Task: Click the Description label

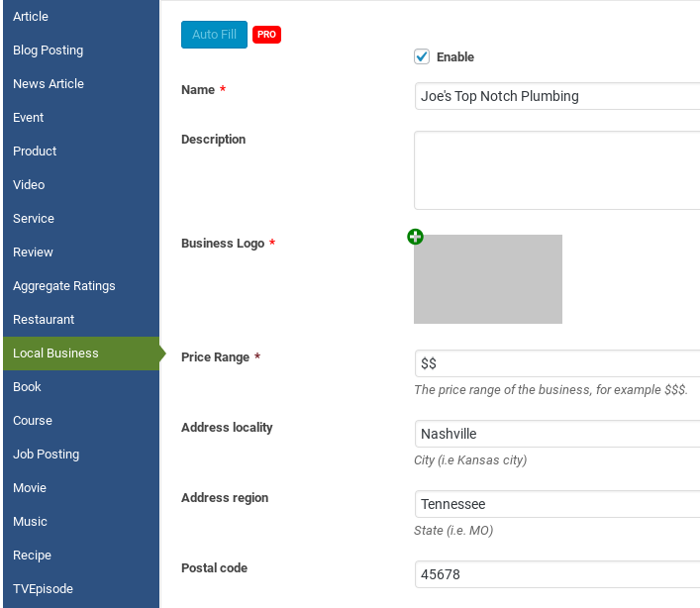Action: pyautogui.click(x=214, y=140)
